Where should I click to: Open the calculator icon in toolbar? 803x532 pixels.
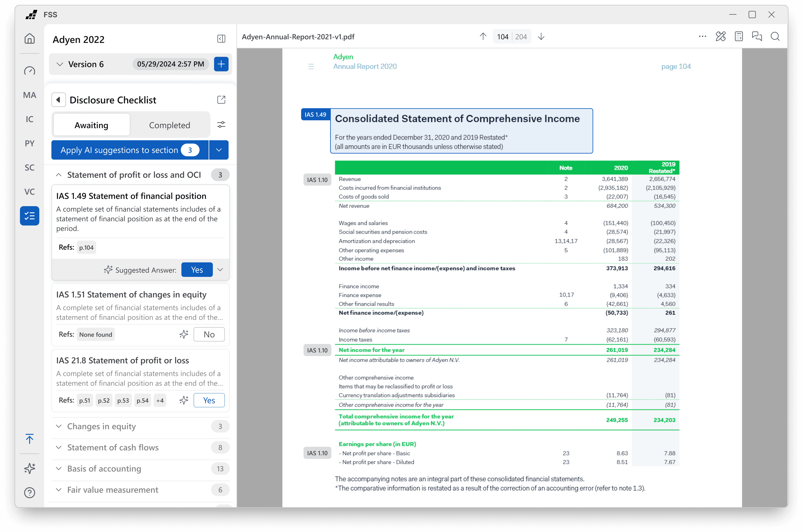coord(739,37)
